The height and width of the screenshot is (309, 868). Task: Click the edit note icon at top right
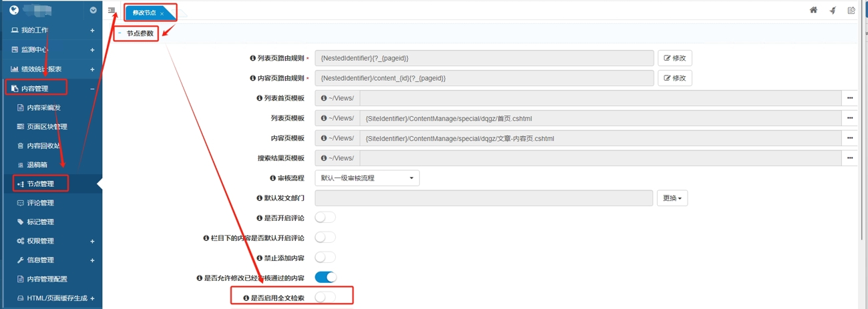coord(851,10)
